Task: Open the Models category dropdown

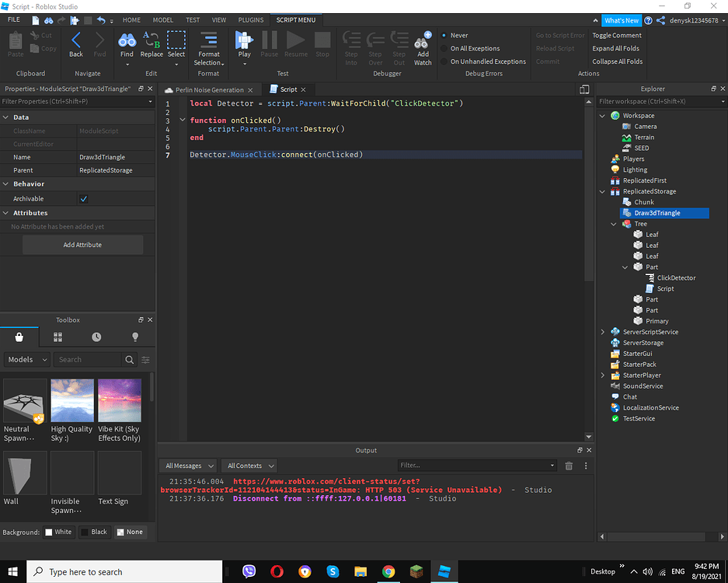Action: [x=27, y=360]
